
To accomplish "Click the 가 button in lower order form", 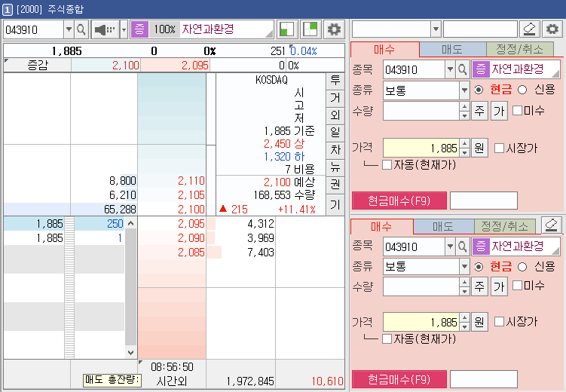I will coord(499,286).
